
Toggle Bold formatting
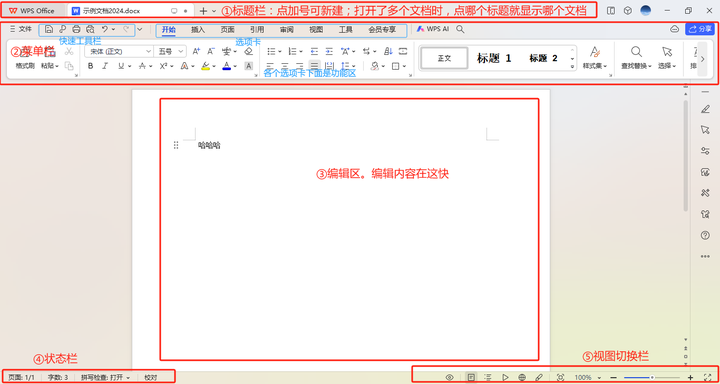[90, 66]
